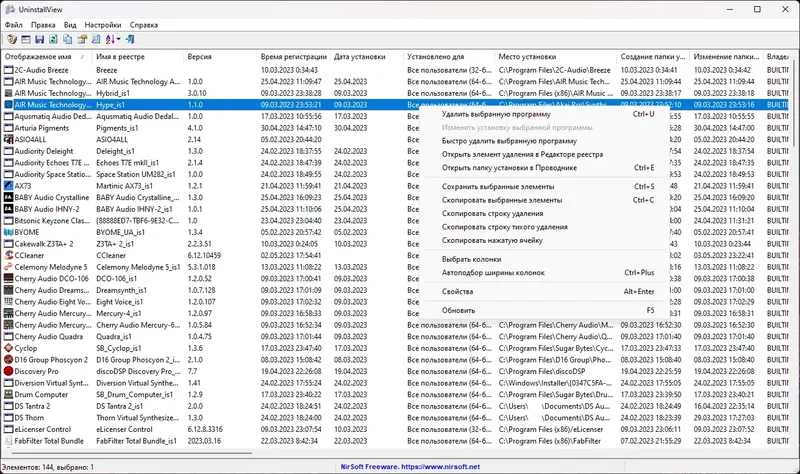Click the UninstallView title bar app icon

(x=10, y=9)
